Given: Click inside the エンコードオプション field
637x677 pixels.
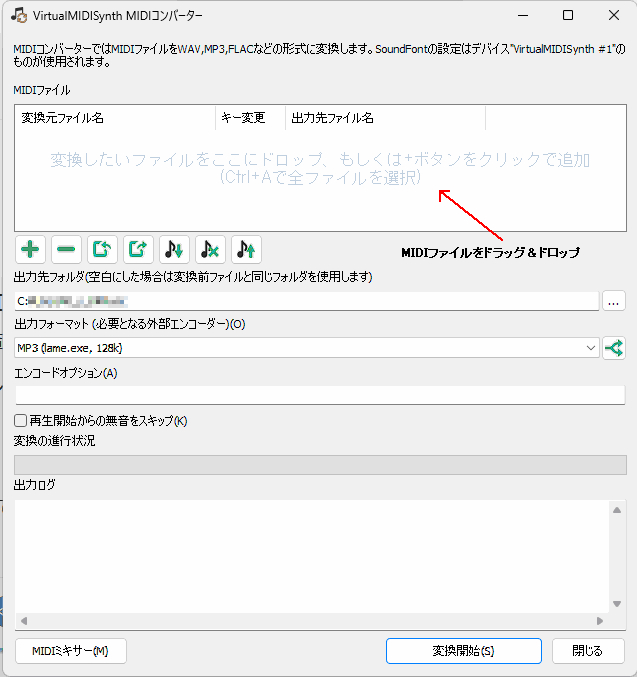Looking at the screenshot, I should (320, 395).
